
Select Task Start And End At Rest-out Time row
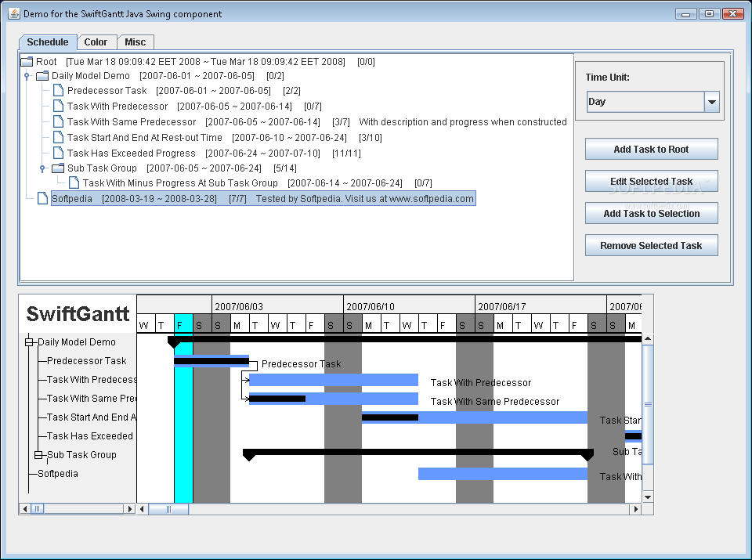(225, 138)
